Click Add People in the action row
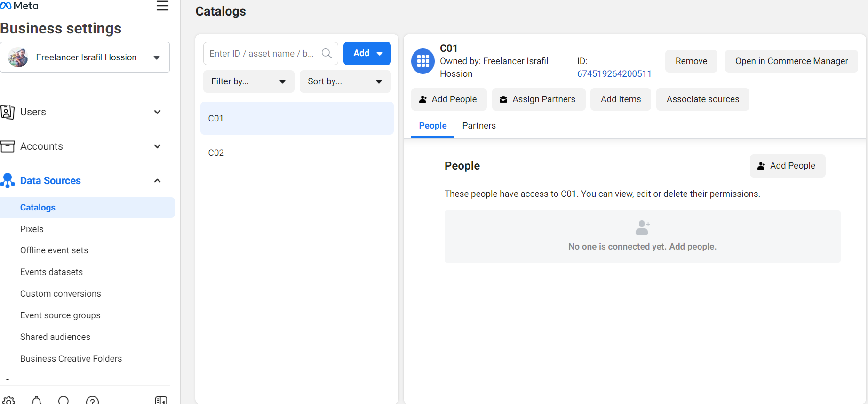This screenshot has width=868, height=404. 449,99
